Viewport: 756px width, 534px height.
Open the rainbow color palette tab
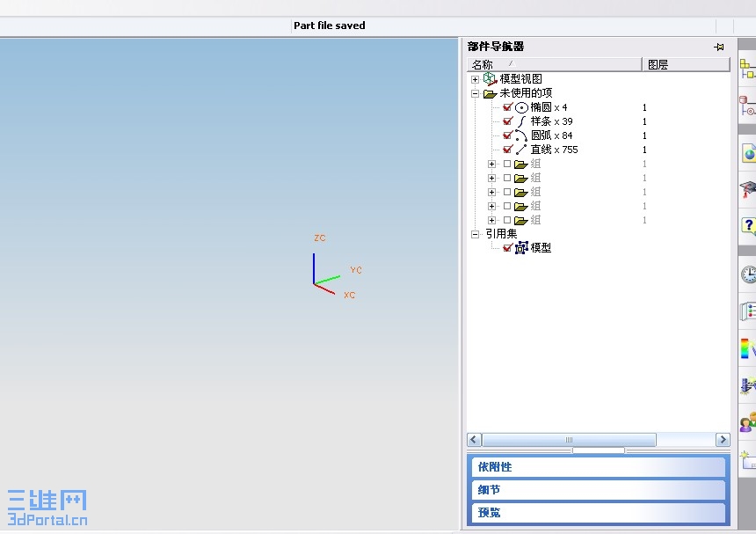tap(748, 348)
